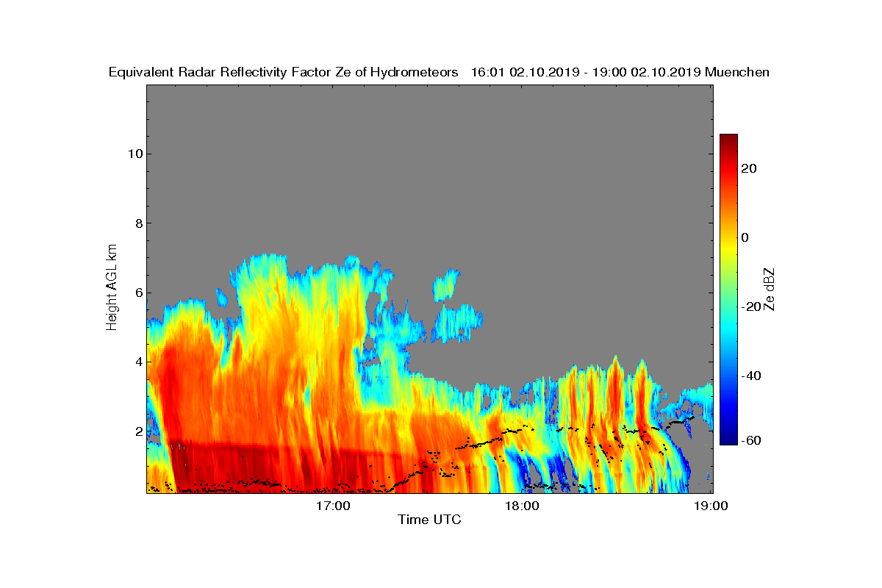Image resolution: width=882 pixels, height=588 pixels.
Task: Click the colorbar value 0
Action: (x=746, y=237)
